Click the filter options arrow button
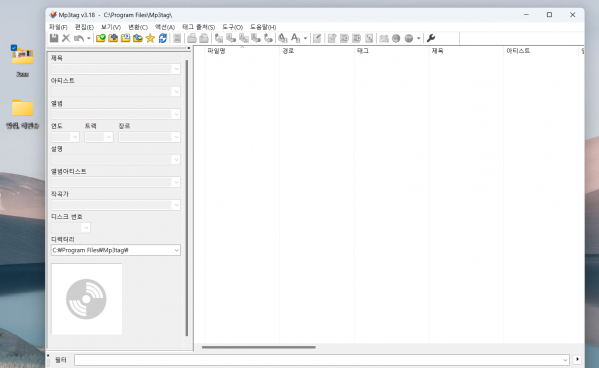Image resolution: width=599 pixels, height=368 pixels. coord(577,359)
